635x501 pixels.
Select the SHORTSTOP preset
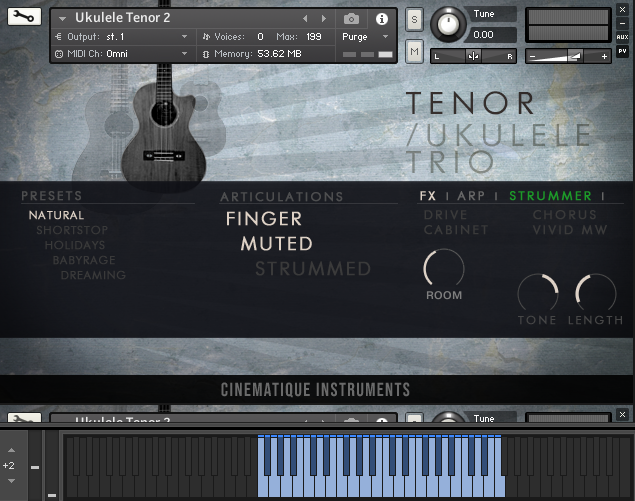pyautogui.click(x=72, y=230)
